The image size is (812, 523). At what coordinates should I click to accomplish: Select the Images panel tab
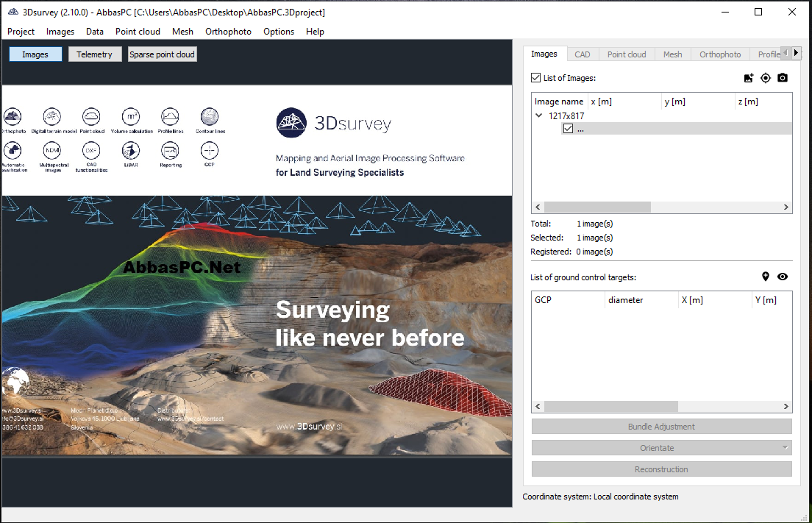click(544, 54)
